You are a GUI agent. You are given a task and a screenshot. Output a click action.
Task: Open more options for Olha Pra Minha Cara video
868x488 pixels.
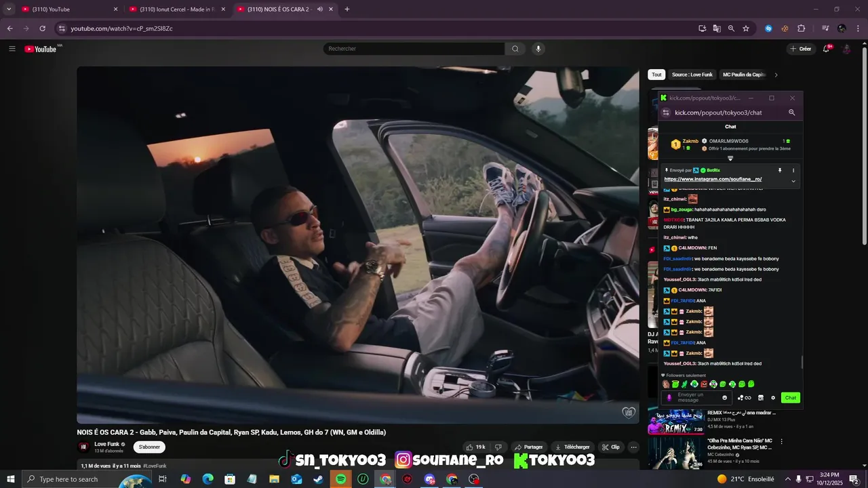coord(781,441)
